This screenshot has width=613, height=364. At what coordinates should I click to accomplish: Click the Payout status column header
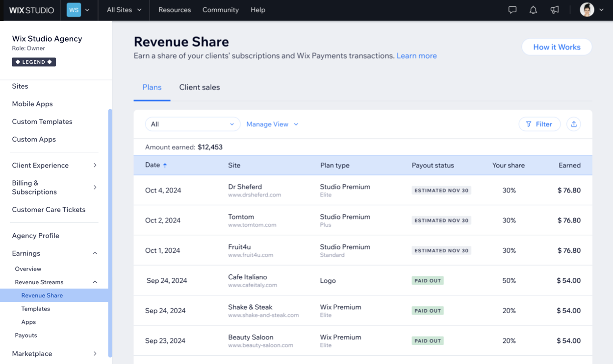point(433,166)
